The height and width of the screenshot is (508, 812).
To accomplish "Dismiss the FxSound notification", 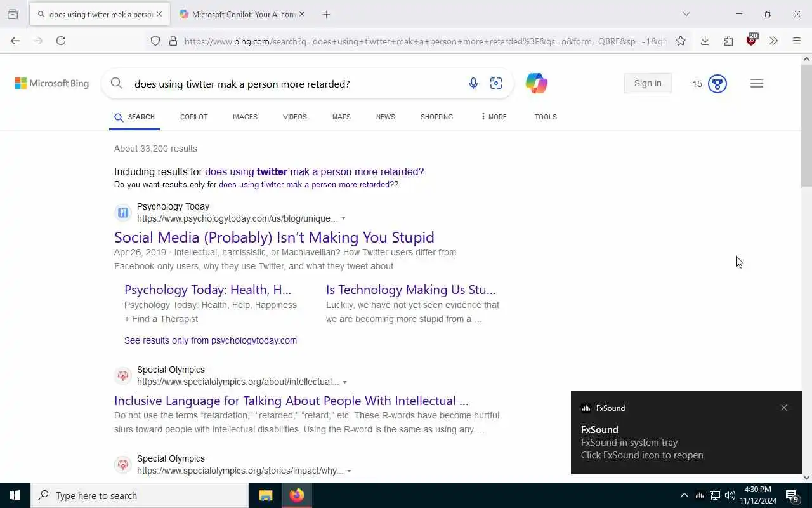I will click(784, 408).
